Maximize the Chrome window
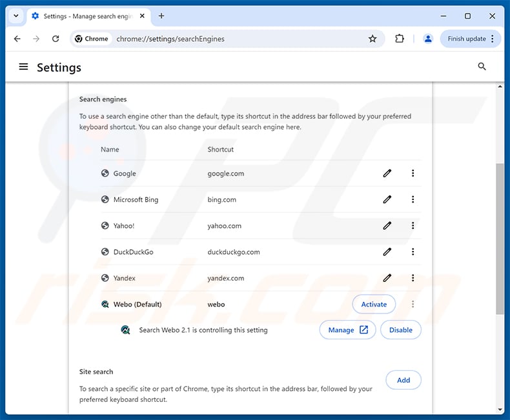 tap(467, 16)
